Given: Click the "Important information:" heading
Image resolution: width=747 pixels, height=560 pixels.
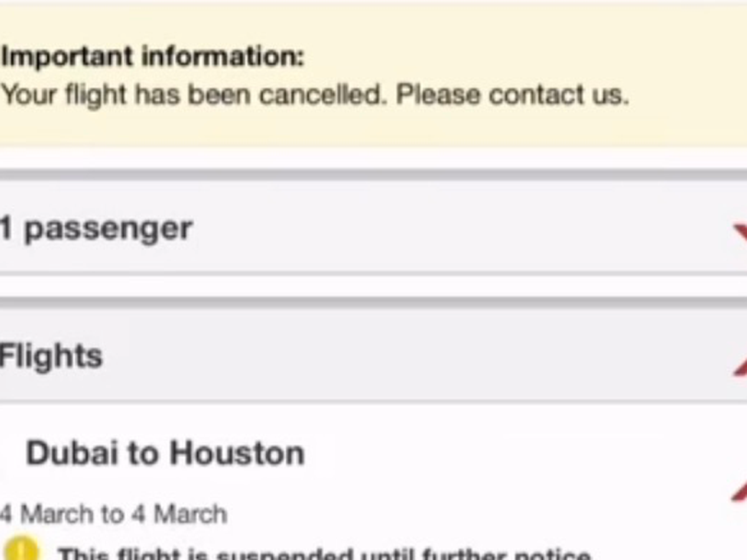Looking at the screenshot, I should coord(153,57).
